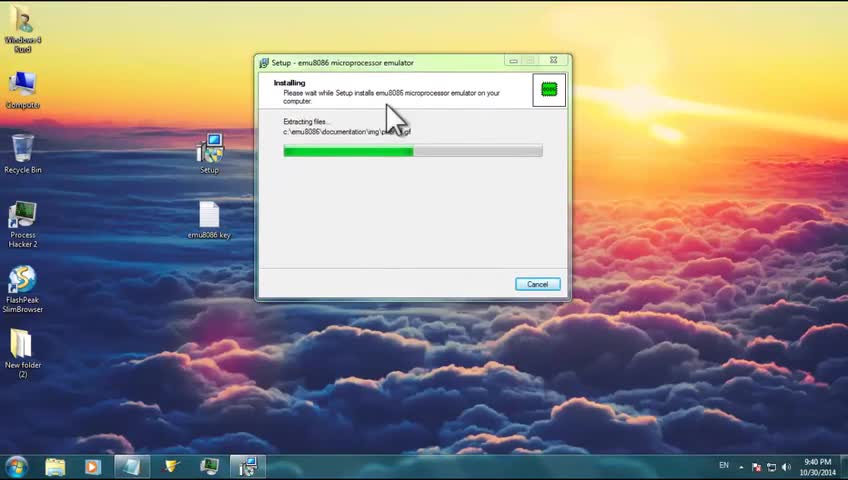The width and height of the screenshot is (848, 480).
Task: Click the third pinned taskbar window button
Action: click(131, 467)
